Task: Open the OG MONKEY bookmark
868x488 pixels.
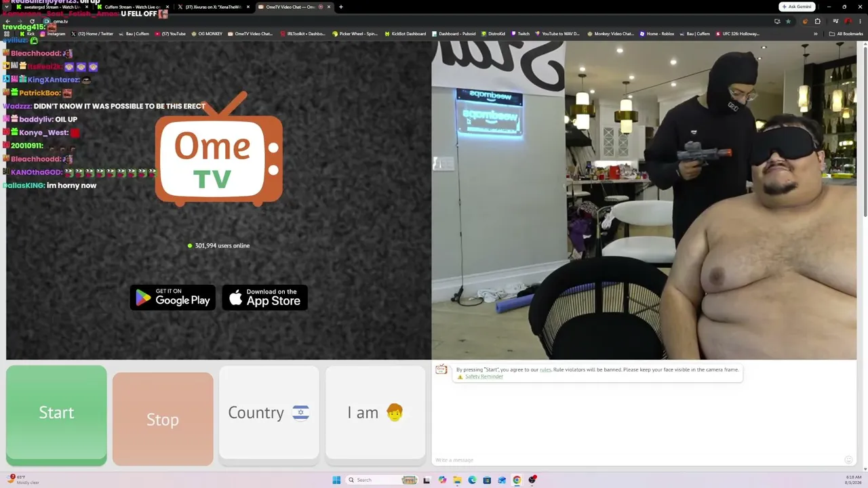Action: click(x=207, y=34)
